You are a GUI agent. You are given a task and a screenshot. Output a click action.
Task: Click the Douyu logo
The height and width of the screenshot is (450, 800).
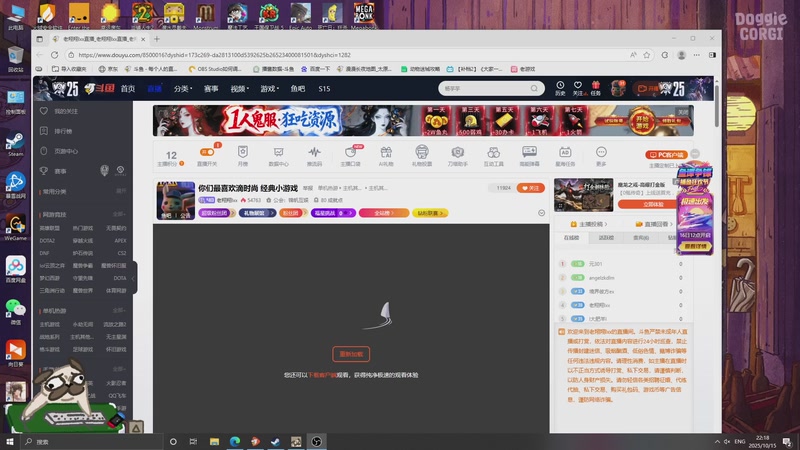point(99,88)
